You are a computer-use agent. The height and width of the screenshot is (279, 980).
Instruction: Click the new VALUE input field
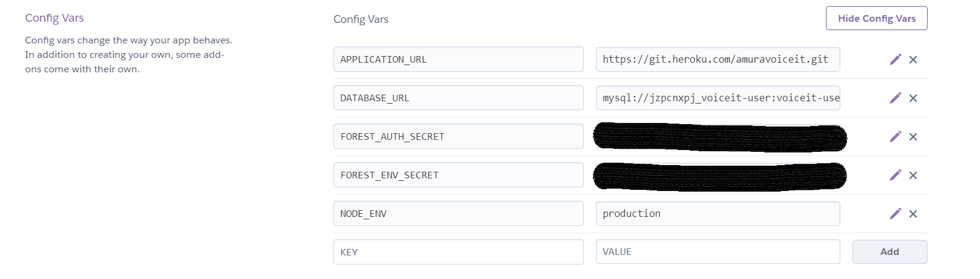tap(718, 252)
